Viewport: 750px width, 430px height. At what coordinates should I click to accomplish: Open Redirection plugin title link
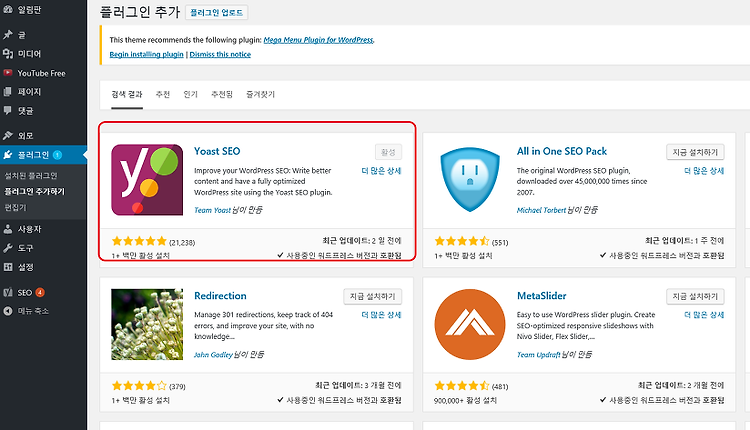[x=220, y=296]
